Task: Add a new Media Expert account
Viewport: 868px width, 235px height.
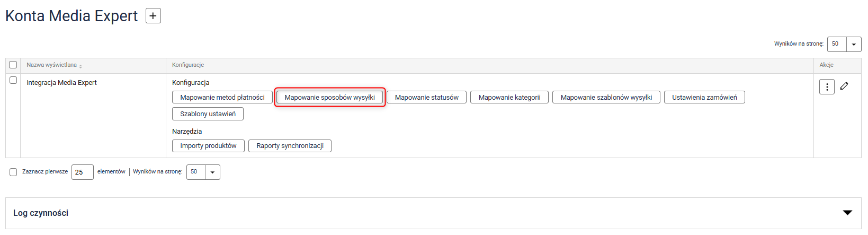Action: click(x=153, y=16)
